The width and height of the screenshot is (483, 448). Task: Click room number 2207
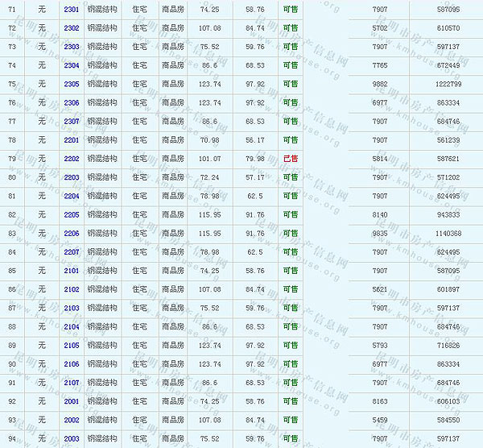click(71, 252)
